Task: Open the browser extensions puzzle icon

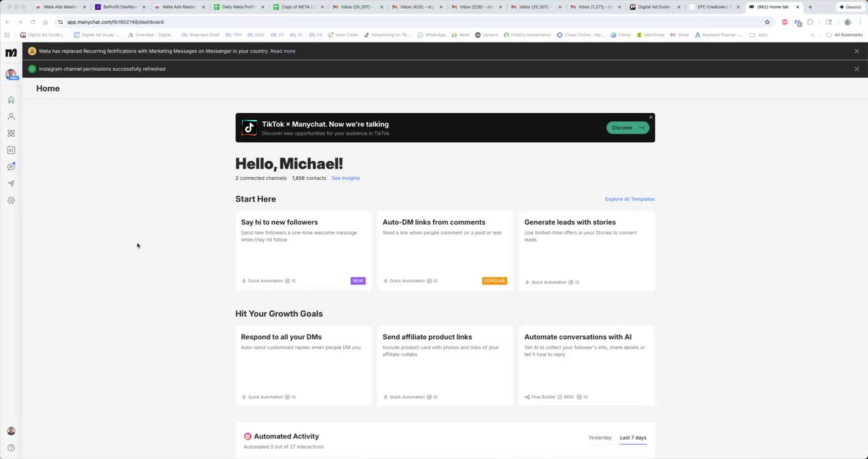Action: [810, 22]
